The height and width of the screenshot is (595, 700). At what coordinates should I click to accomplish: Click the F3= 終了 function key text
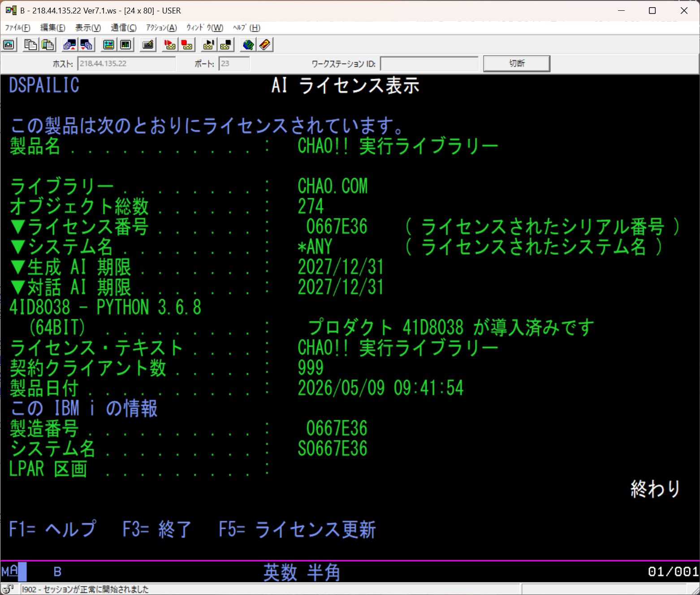click(157, 529)
